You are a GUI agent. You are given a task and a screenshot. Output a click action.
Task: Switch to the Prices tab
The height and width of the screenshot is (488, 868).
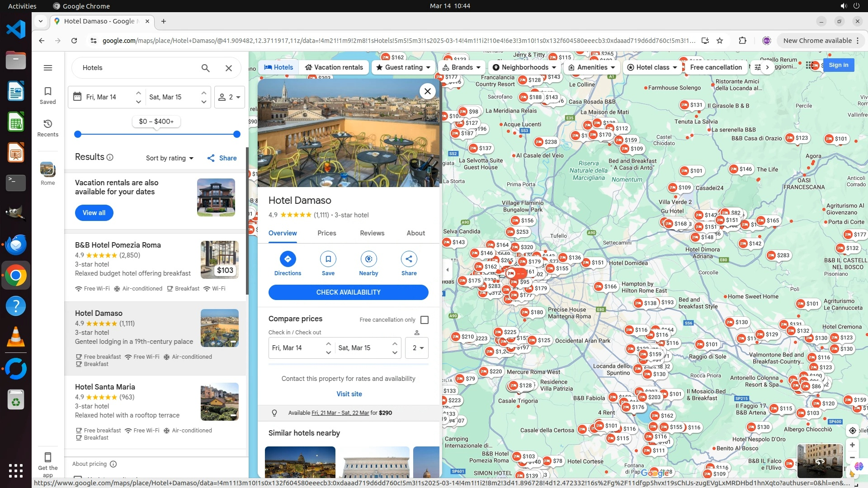point(326,233)
